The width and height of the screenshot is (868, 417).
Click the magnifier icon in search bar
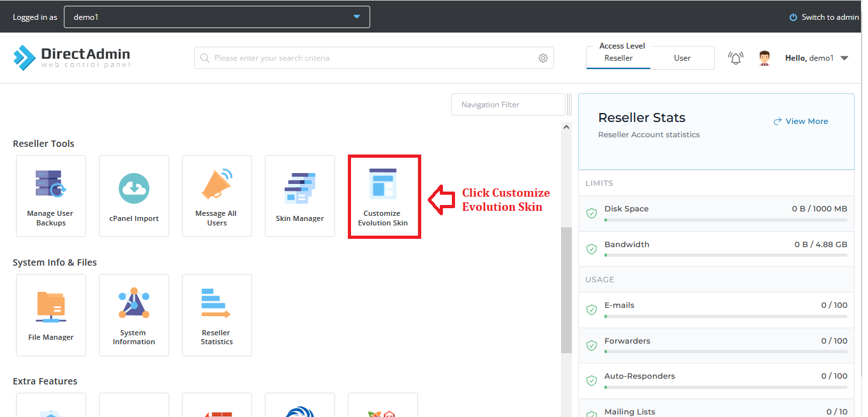pyautogui.click(x=205, y=58)
